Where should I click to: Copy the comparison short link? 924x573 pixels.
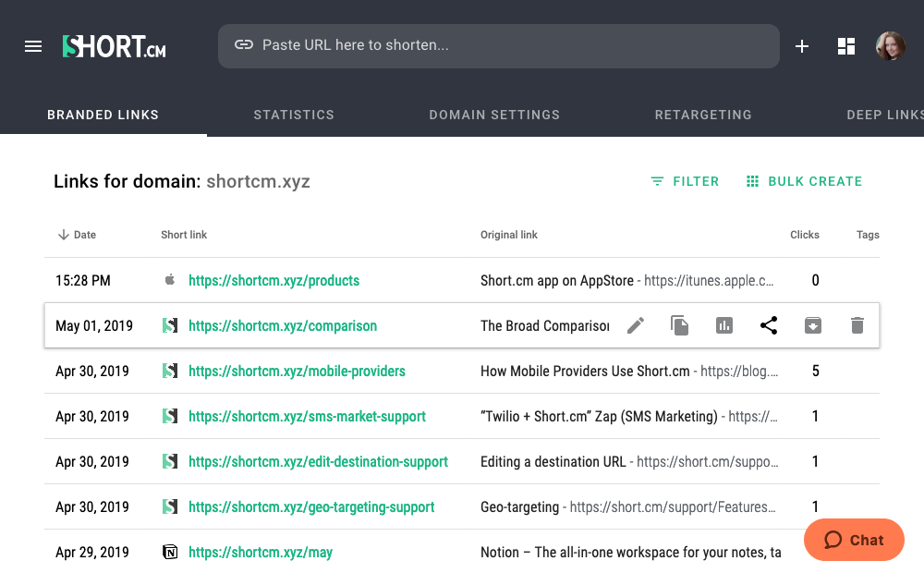pyautogui.click(x=680, y=325)
